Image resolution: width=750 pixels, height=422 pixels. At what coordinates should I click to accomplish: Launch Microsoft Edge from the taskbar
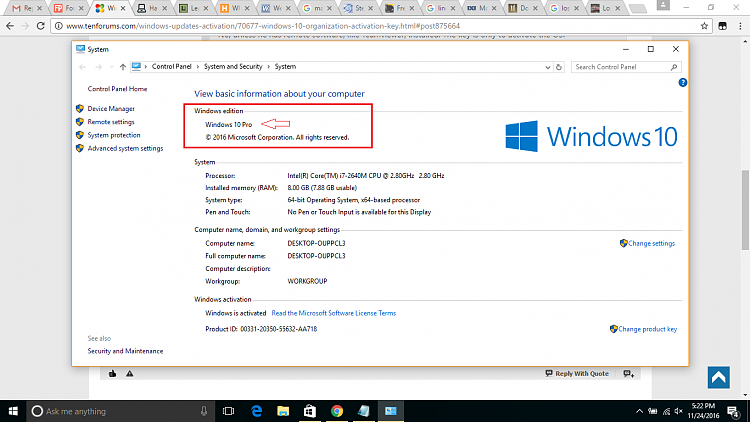[257, 411]
